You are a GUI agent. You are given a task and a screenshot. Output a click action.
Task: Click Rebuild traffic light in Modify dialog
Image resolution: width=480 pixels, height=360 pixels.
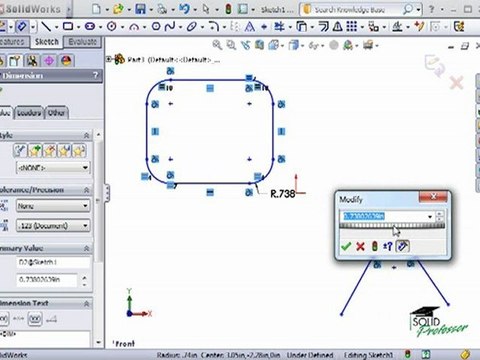pyautogui.click(x=374, y=246)
